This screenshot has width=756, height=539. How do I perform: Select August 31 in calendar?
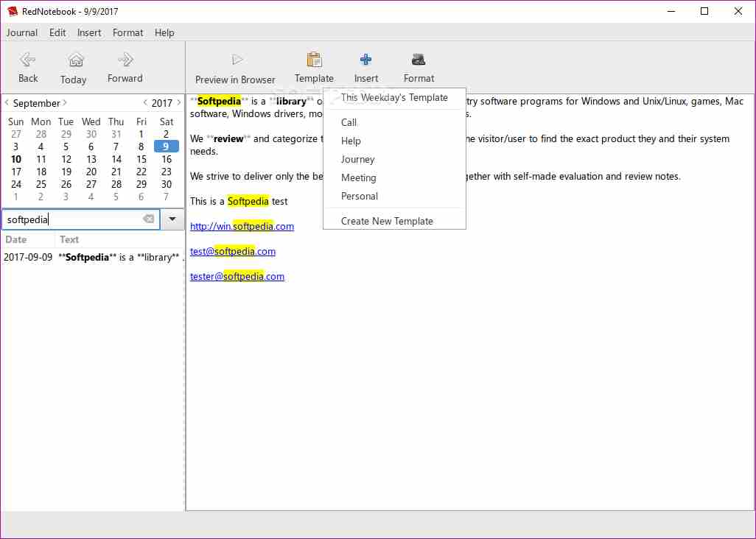(116, 134)
